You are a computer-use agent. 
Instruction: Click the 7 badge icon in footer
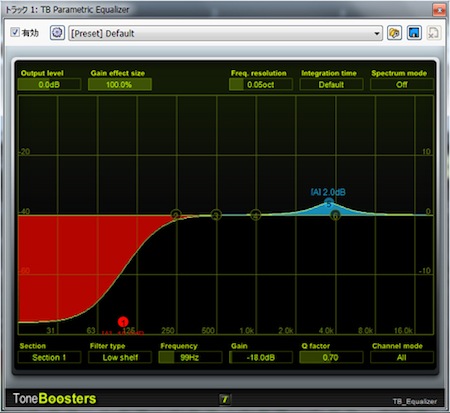225,399
